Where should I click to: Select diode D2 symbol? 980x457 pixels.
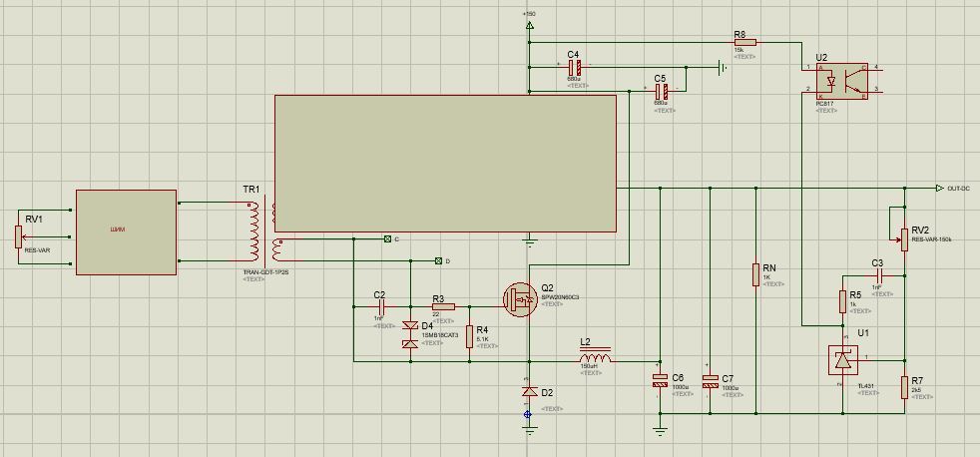(529, 391)
